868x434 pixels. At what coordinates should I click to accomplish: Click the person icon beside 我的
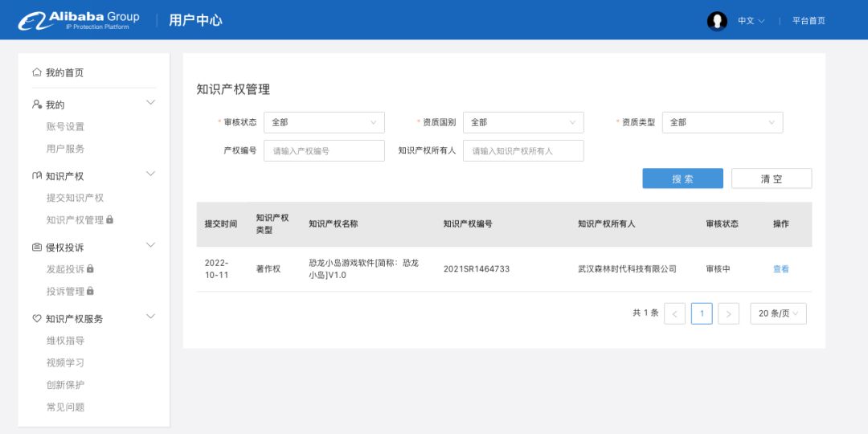pyautogui.click(x=36, y=104)
